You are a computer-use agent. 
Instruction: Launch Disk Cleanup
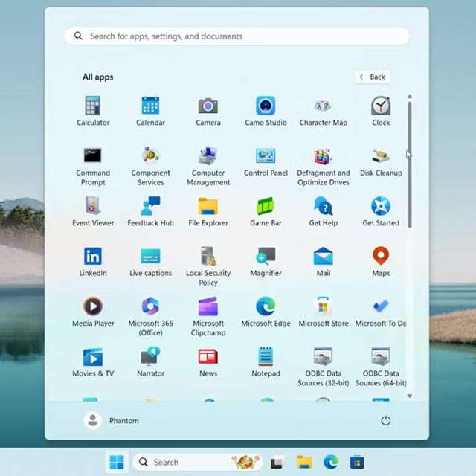tap(381, 161)
